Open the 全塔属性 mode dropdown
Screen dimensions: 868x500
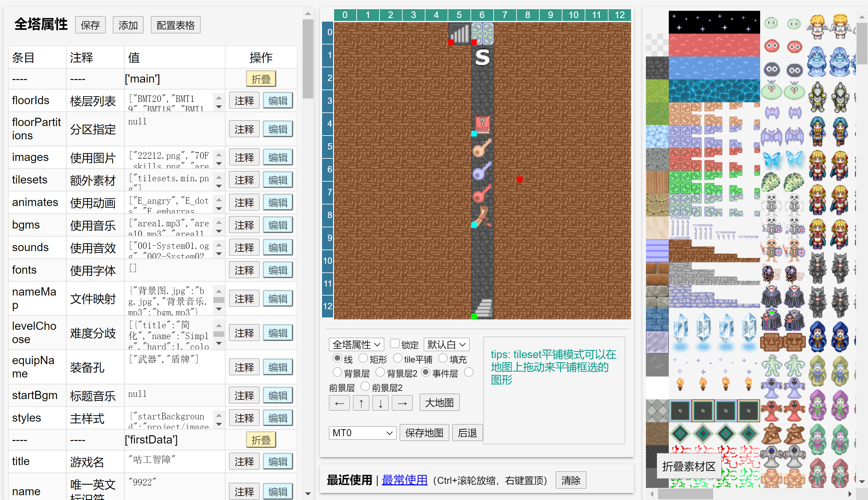click(357, 344)
